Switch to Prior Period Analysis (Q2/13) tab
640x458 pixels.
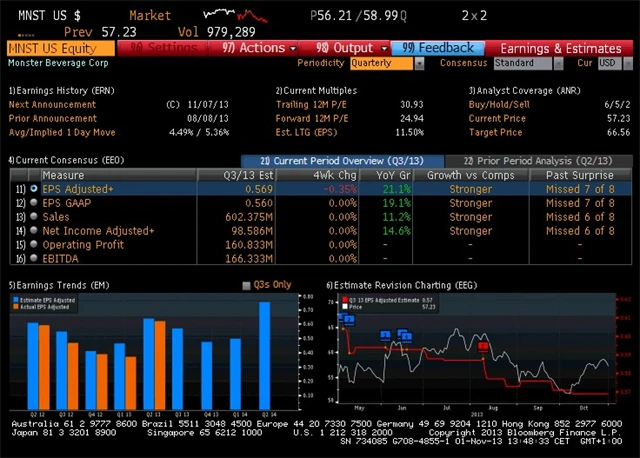coord(526,161)
